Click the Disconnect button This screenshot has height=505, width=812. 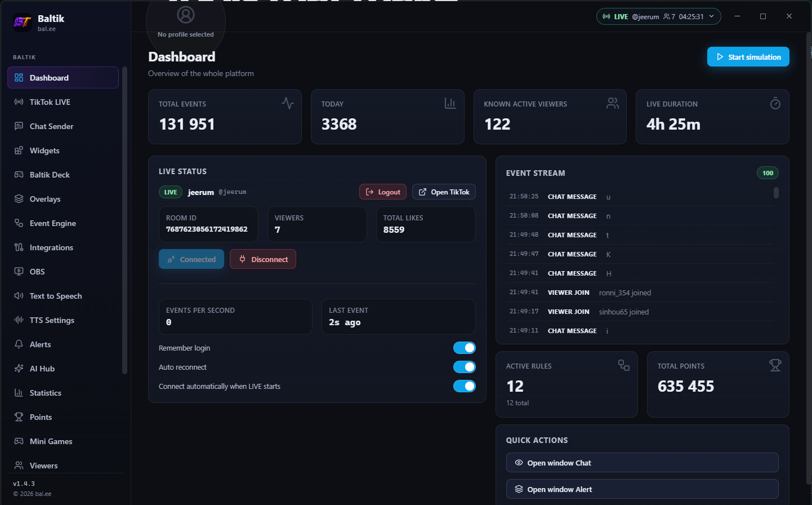[x=263, y=259]
